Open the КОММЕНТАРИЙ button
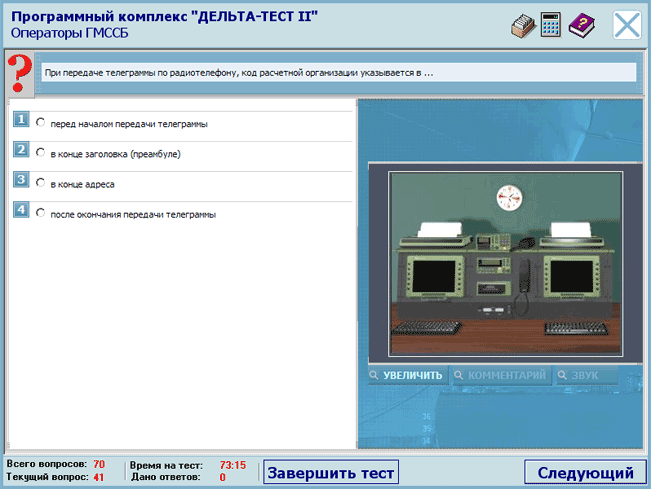651x489 pixels. (500, 376)
